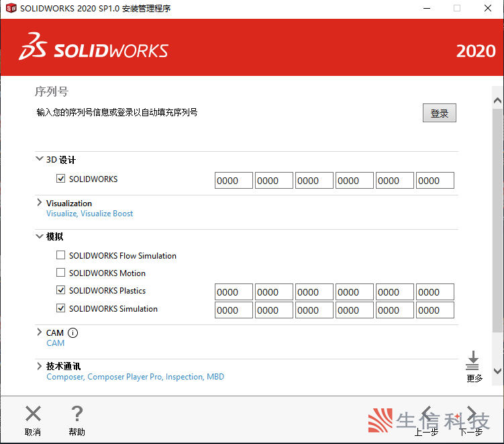Enable SOLIDWORKS Flow Simulation checkbox

(61, 255)
